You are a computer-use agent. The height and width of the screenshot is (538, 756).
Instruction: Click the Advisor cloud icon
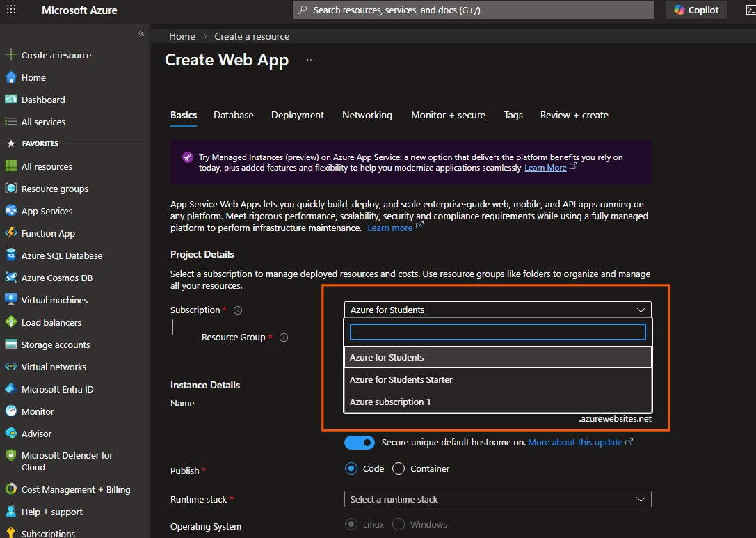[10, 434]
